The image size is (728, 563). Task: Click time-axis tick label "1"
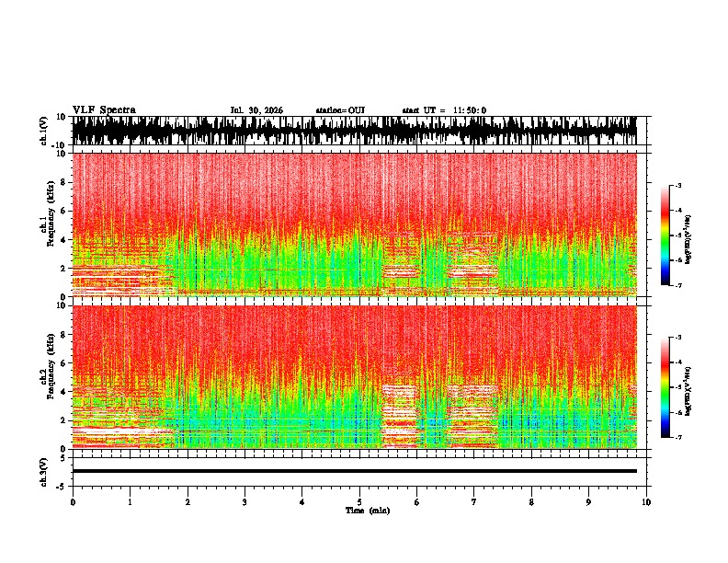130,502
